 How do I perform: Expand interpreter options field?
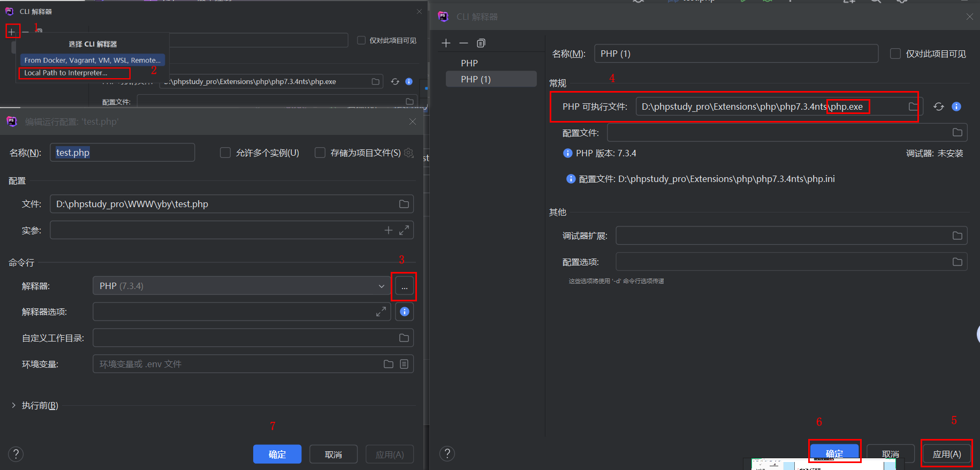pos(381,312)
